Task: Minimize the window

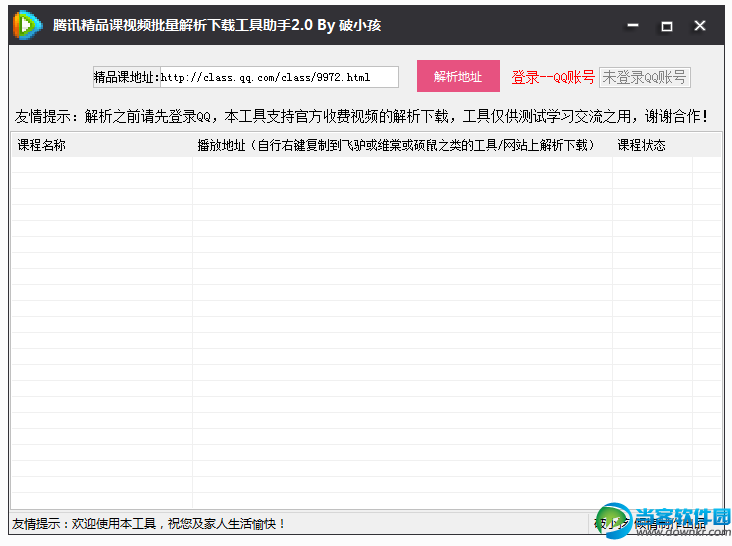Action: [x=633, y=25]
